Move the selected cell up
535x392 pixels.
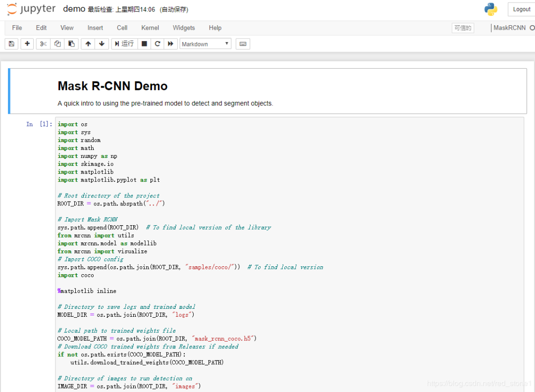coord(88,44)
